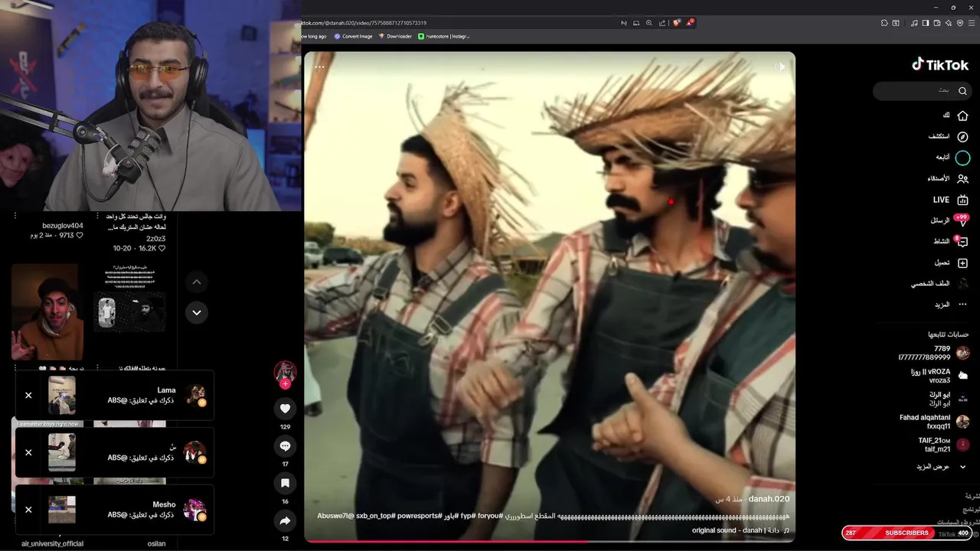Viewport: 980px width, 551px height.
Task: Open danah.020 username on the video
Action: [769, 499]
